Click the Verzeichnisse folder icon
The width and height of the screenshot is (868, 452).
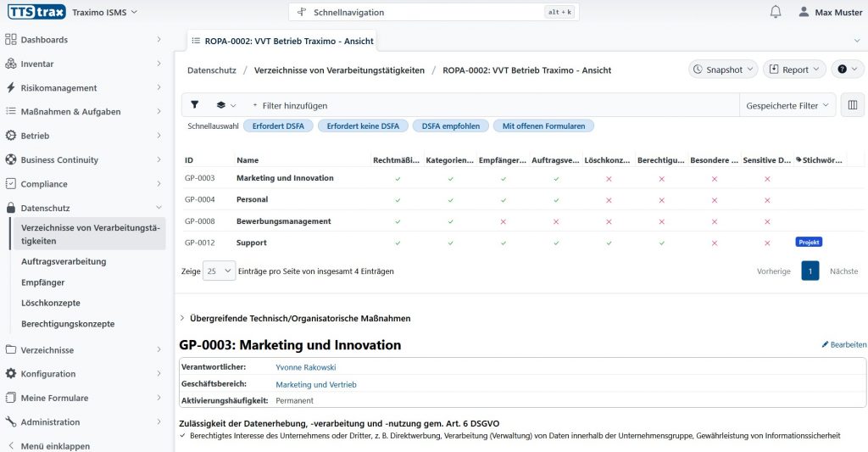point(10,349)
